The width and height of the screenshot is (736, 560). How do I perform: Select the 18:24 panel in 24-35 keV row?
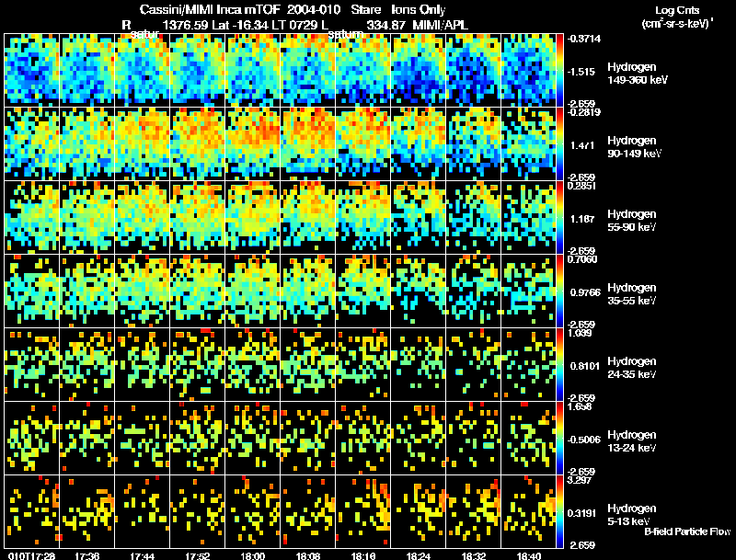pos(419,364)
